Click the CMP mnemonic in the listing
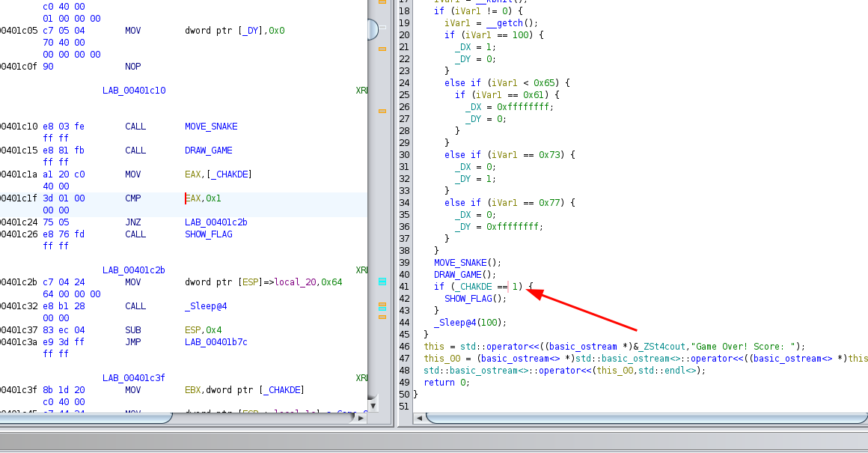 click(x=135, y=198)
